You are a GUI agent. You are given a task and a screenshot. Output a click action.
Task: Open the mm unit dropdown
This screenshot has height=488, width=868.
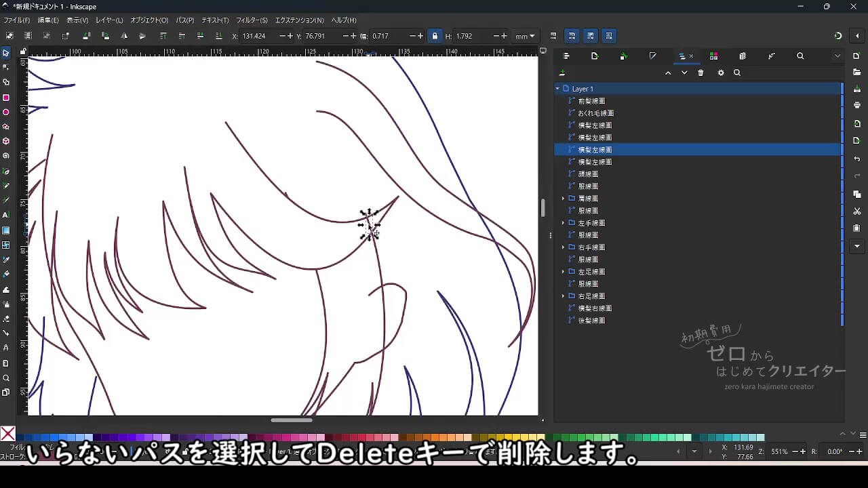coord(524,35)
